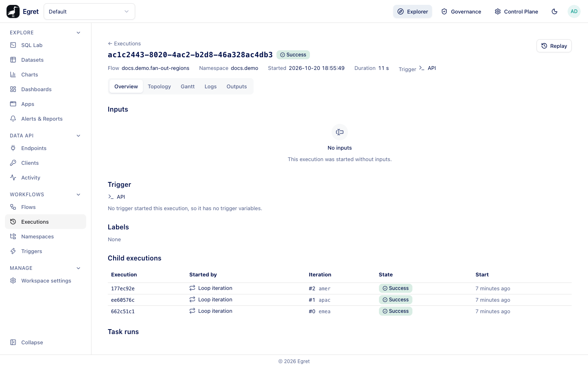Open Workspace settings
Screen dimensions: 588x368
tap(45, 280)
